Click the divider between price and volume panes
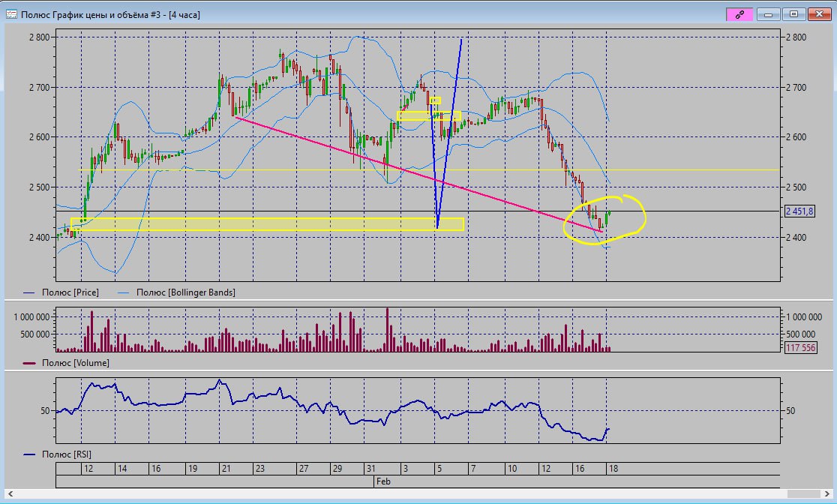 (x=418, y=301)
